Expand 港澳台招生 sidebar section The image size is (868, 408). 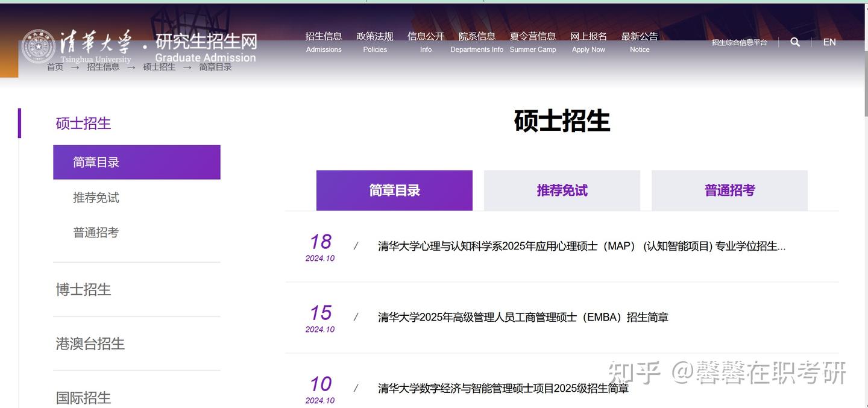(90, 344)
